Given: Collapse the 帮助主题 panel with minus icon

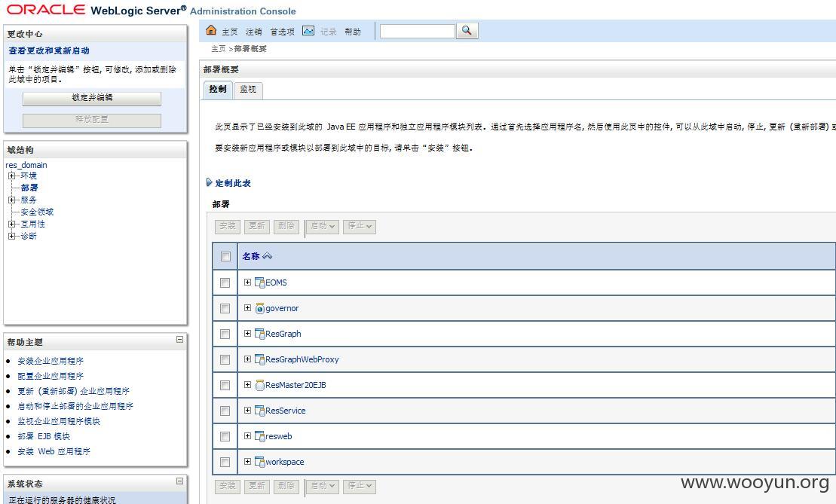Looking at the screenshot, I should point(179,339).
